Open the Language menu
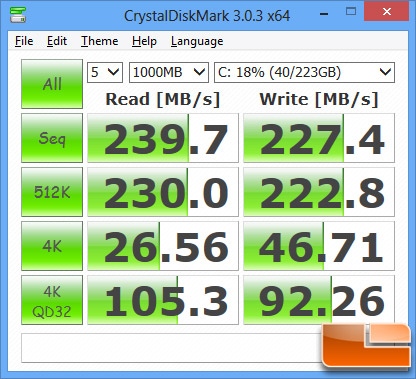416x379 pixels. click(x=197, y=41)
